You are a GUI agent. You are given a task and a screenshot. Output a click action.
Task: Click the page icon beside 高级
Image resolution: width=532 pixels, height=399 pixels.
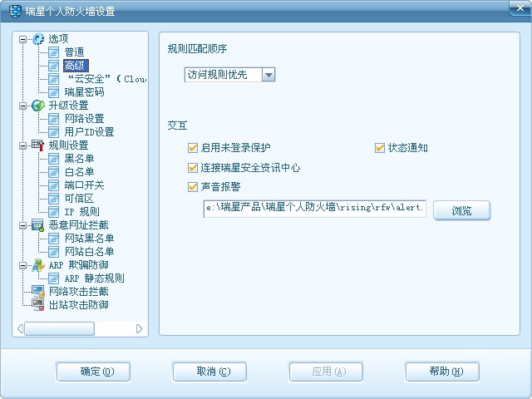(x=53, y=66)
